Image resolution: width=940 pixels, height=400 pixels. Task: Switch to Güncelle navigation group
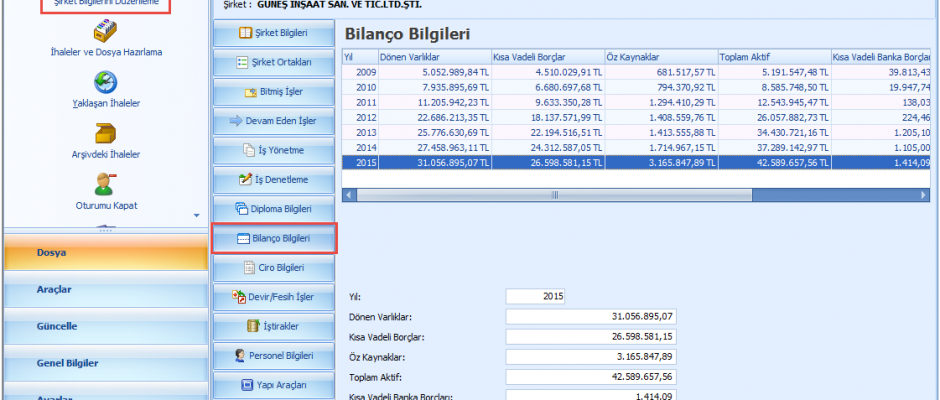click(x=104, y=326)
